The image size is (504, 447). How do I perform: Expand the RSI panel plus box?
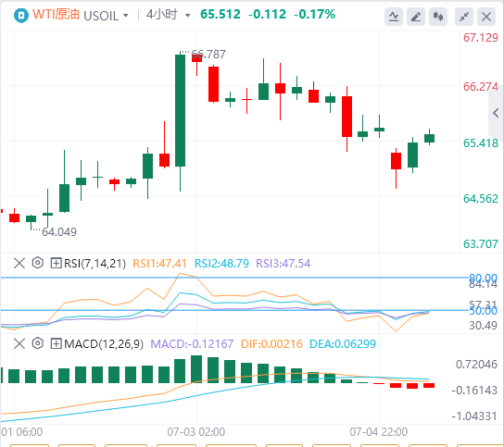point(56,264)
